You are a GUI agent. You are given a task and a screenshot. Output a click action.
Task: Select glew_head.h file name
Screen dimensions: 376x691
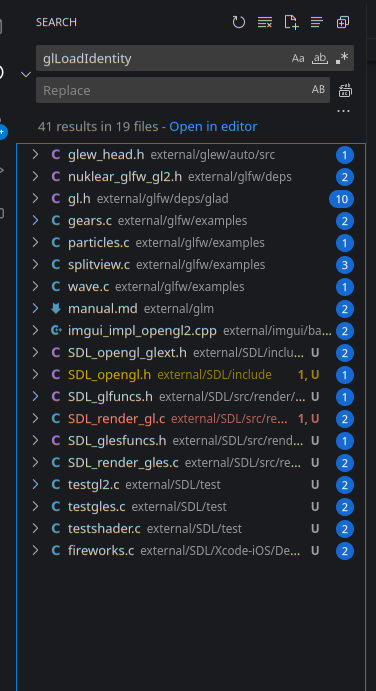tap(106, 155)
